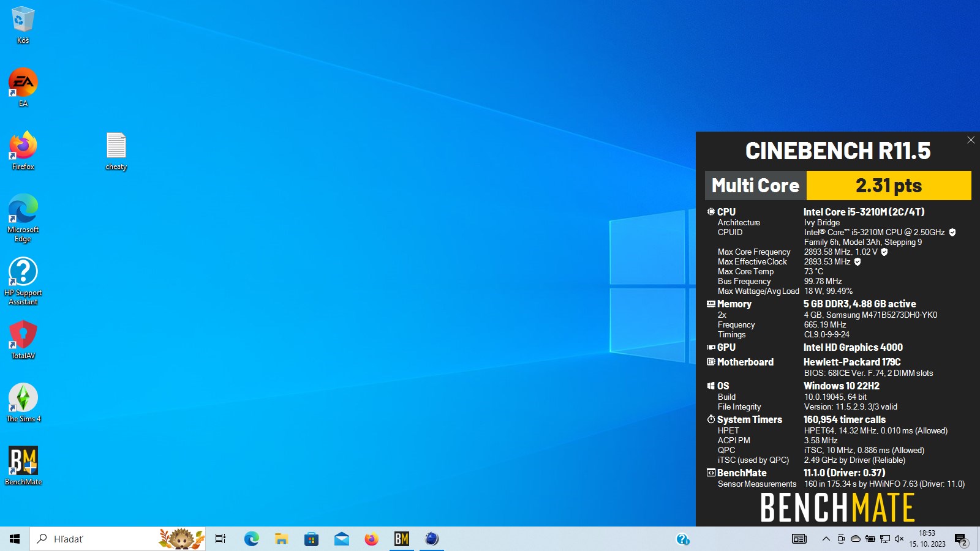Select the cheaty text file on desktop
This screenshot has height=551, width=980.
116,151
